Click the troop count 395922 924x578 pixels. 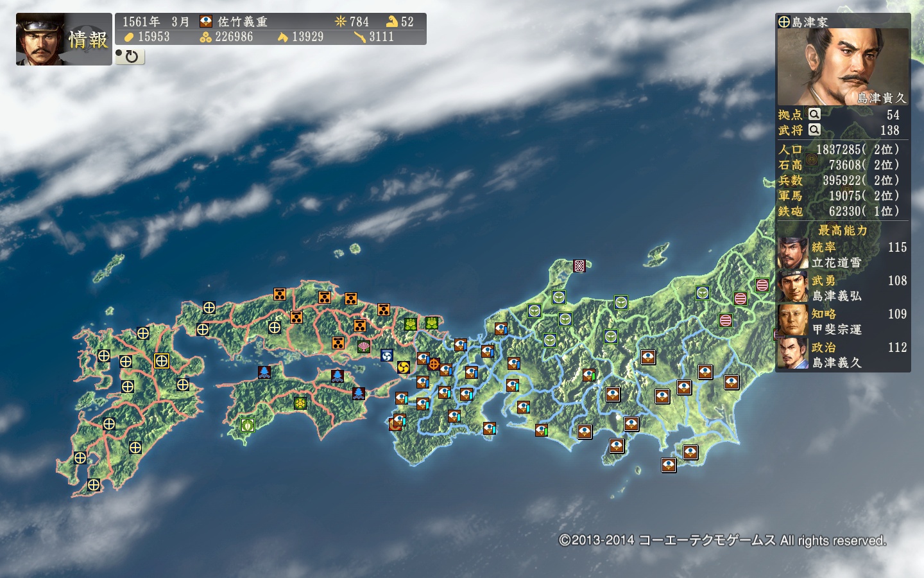(842, 180)
